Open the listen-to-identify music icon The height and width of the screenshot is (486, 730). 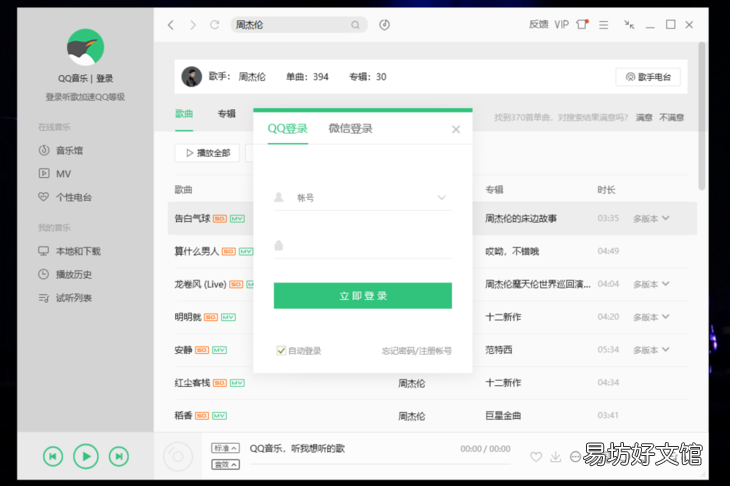point(384,25)
